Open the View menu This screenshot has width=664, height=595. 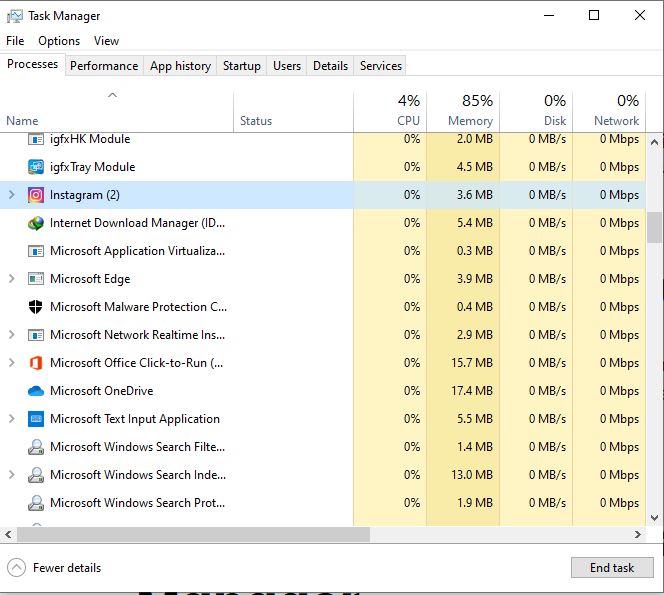pos(106,41)
